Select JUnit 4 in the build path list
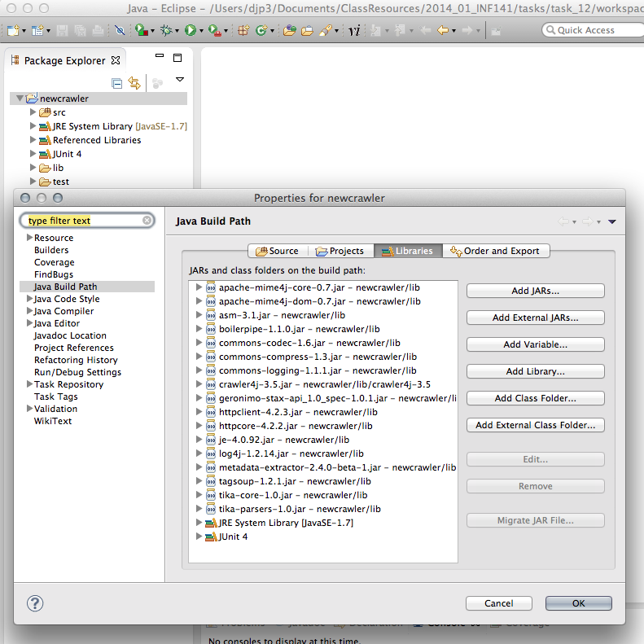Viewport: 644px width, 644px height. point(233,537)
